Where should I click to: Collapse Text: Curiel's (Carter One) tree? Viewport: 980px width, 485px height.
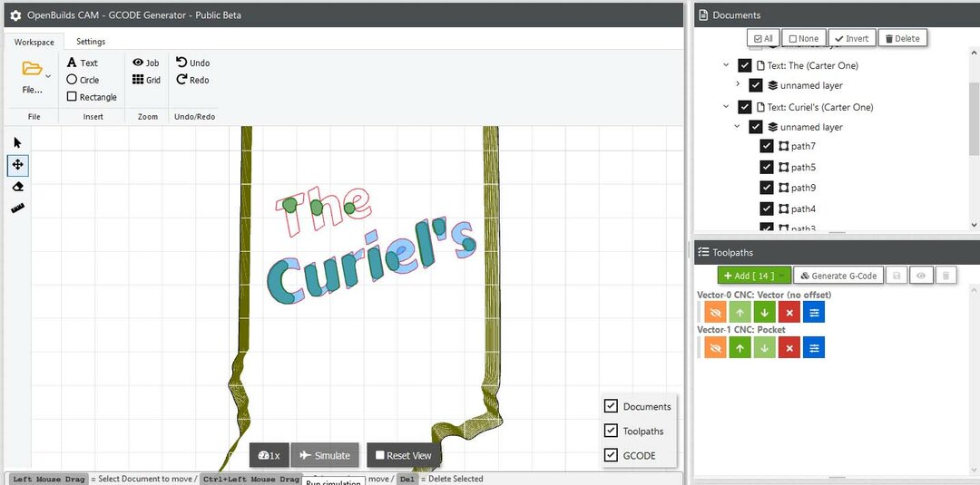click(726, 107)
